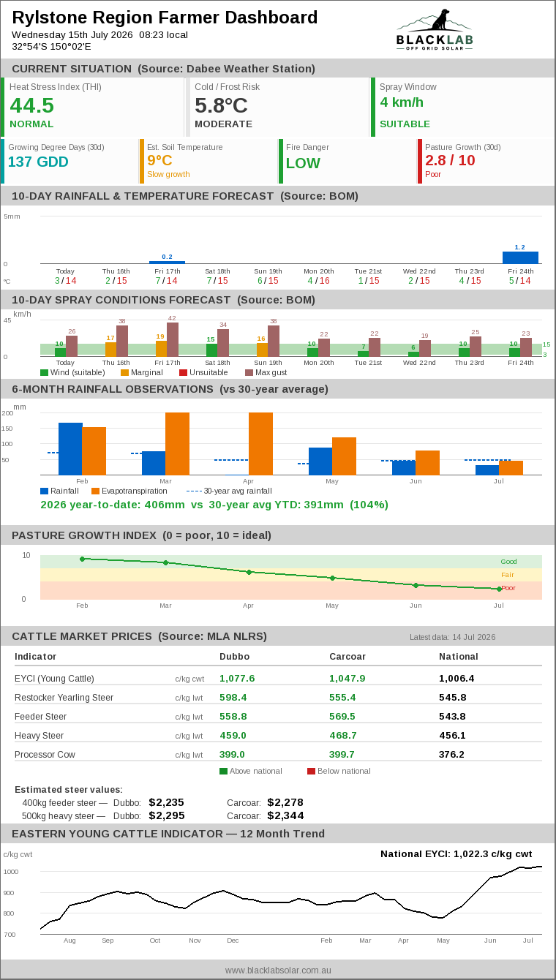Click the Fri 17th 0.2 rainfall bar
The width and height of the screenshot is (556, 980).
click(x=167, y=262)
